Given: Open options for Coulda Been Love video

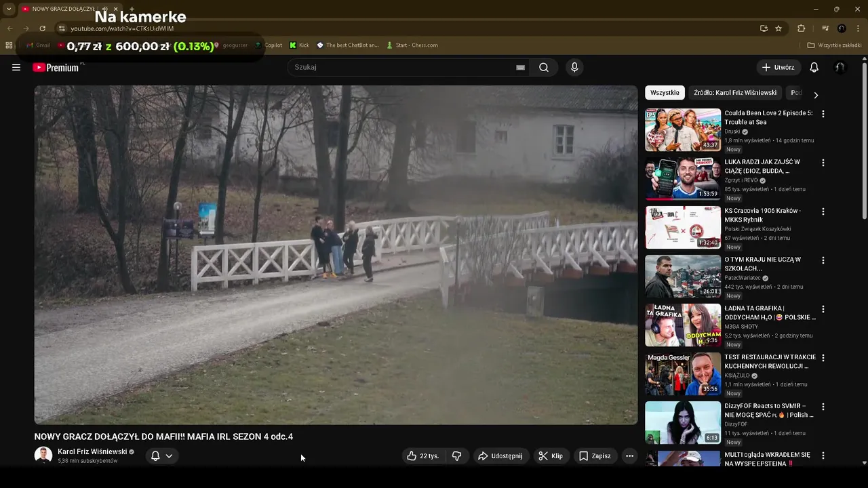Looking at the screenshot, I should [823, 114].
